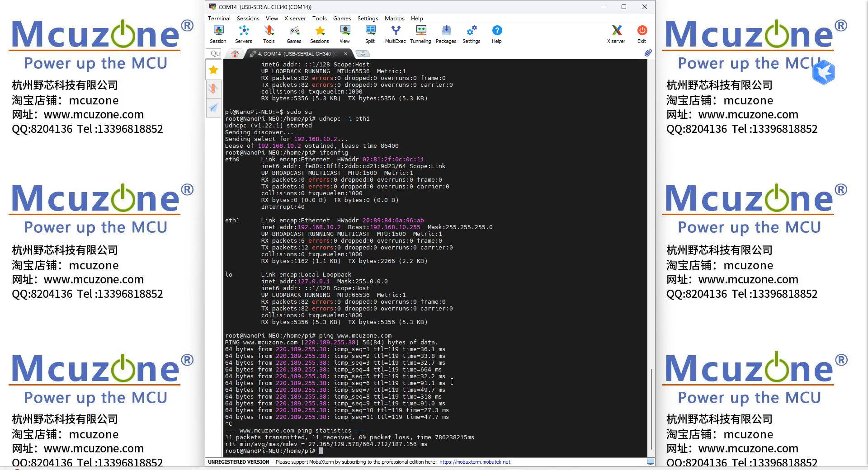This screenshot has width=868, height=470.
Task: Open the Macros menu
Action: (394, 19)
